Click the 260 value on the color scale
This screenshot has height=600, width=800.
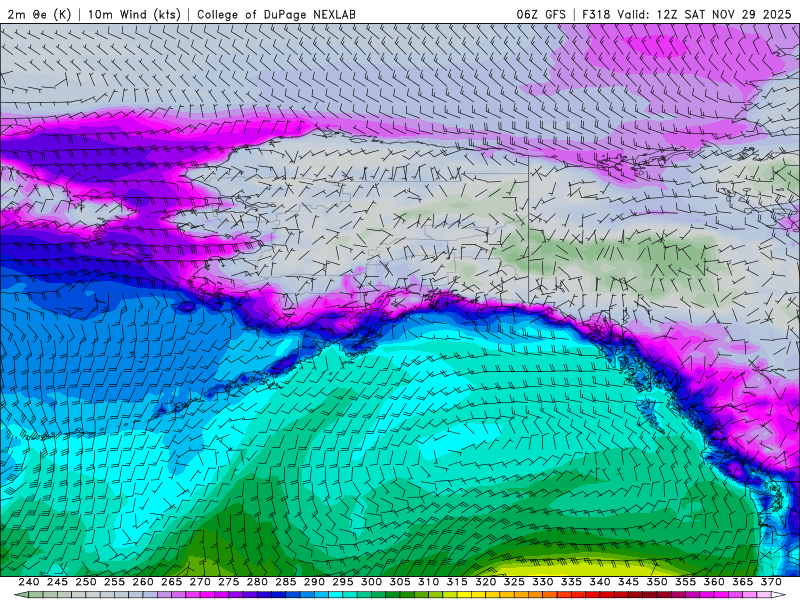pyautogui.click(x=143, y=582)
